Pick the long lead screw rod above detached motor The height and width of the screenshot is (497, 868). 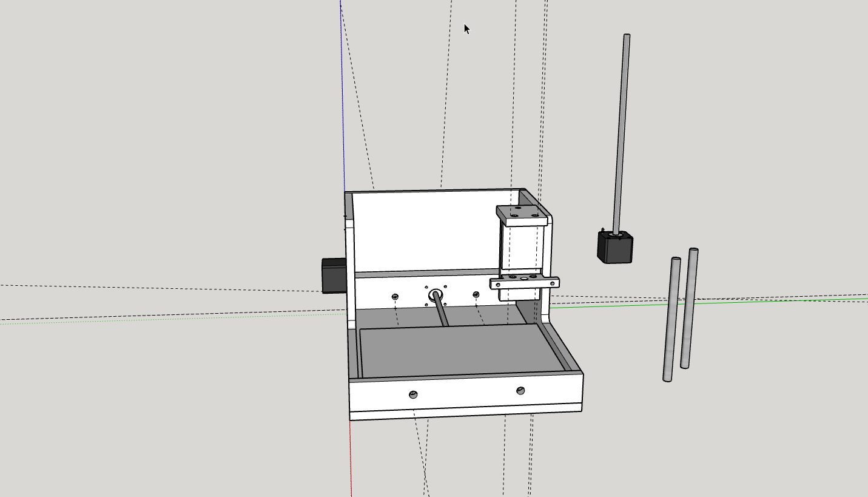(622, 134)
